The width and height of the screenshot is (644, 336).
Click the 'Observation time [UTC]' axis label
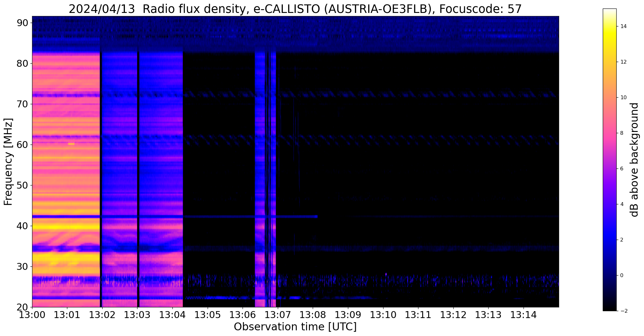pos(295,327)
